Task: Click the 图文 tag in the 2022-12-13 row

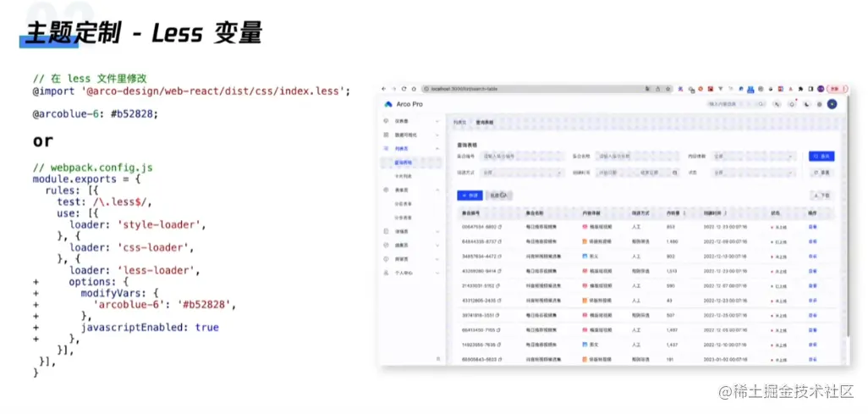Action: (591, 256)
